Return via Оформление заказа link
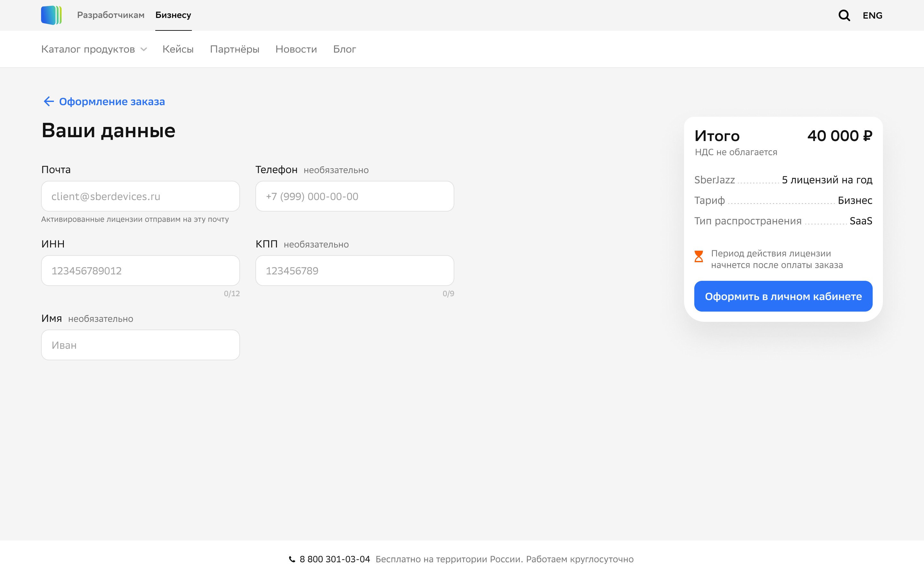 pyautogui.click(x=112, y=102)
